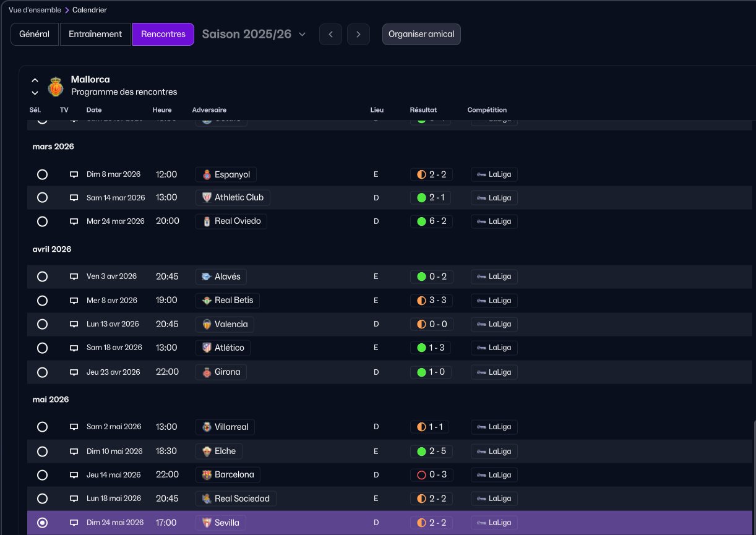Sort by the Date column header
The width and height of the screenshot is (756, 535).
tap(94, 110)
